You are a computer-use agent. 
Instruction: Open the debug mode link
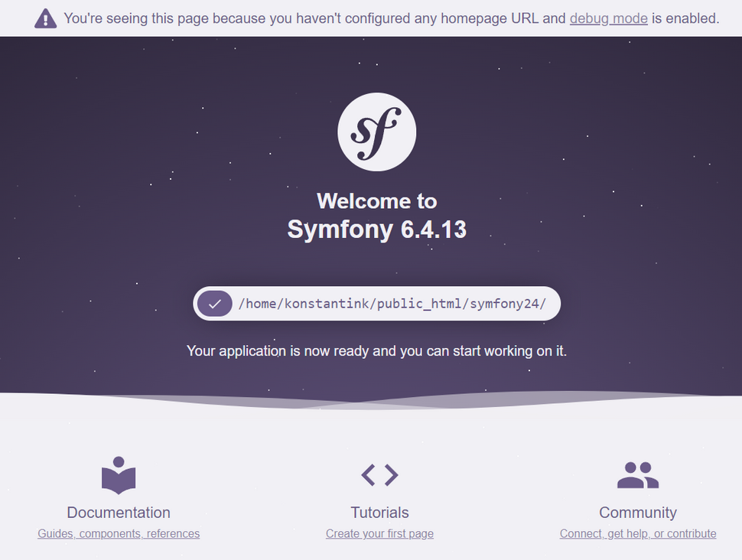click(609, 18)
